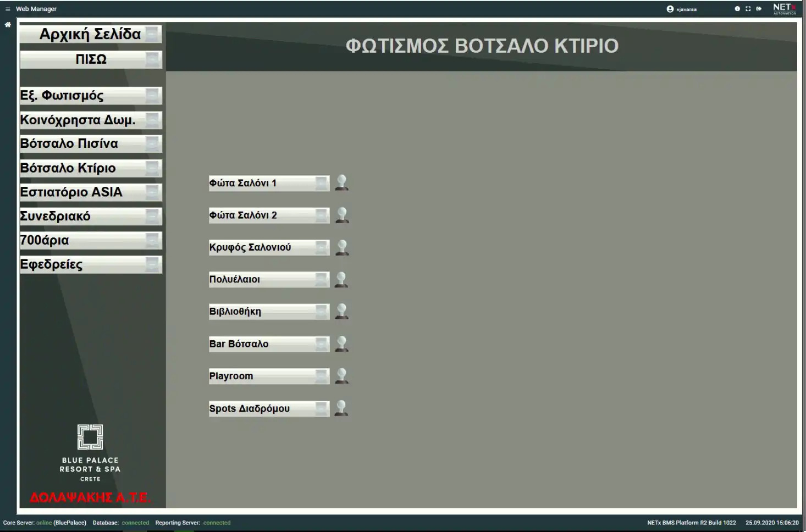Screen dimensions: 806x532
Task: Open the Εξ. Φωτισμός section
Action: [x=91, y=96]
